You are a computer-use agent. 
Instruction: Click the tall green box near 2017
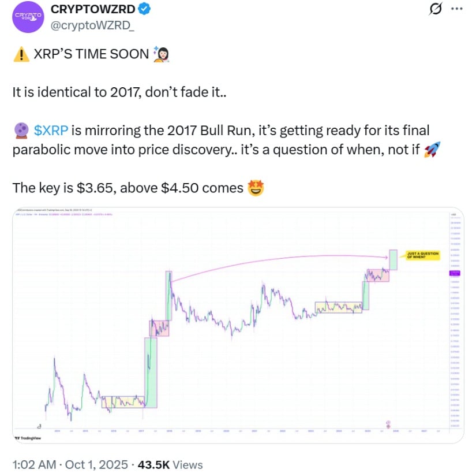coord(150,373)
